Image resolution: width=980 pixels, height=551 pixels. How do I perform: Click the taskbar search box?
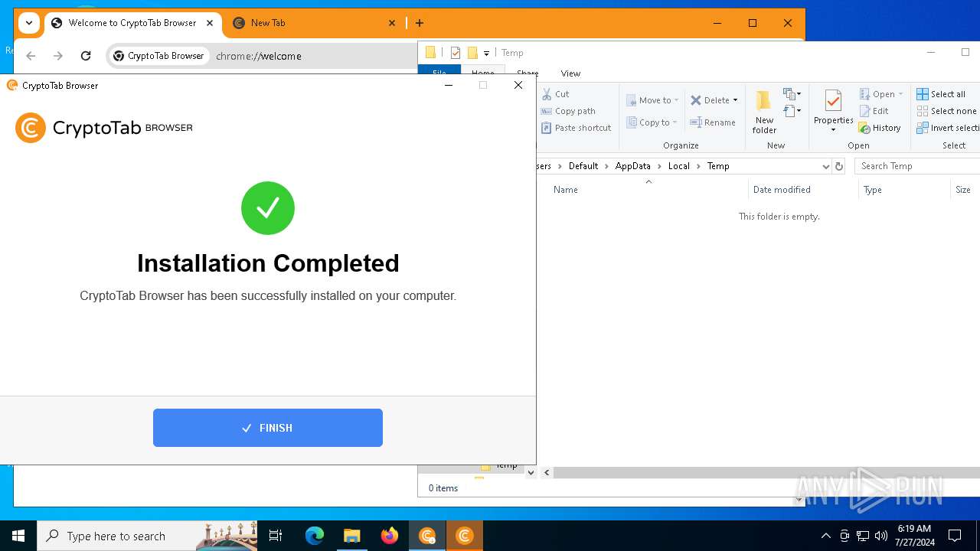pos(147,536)
